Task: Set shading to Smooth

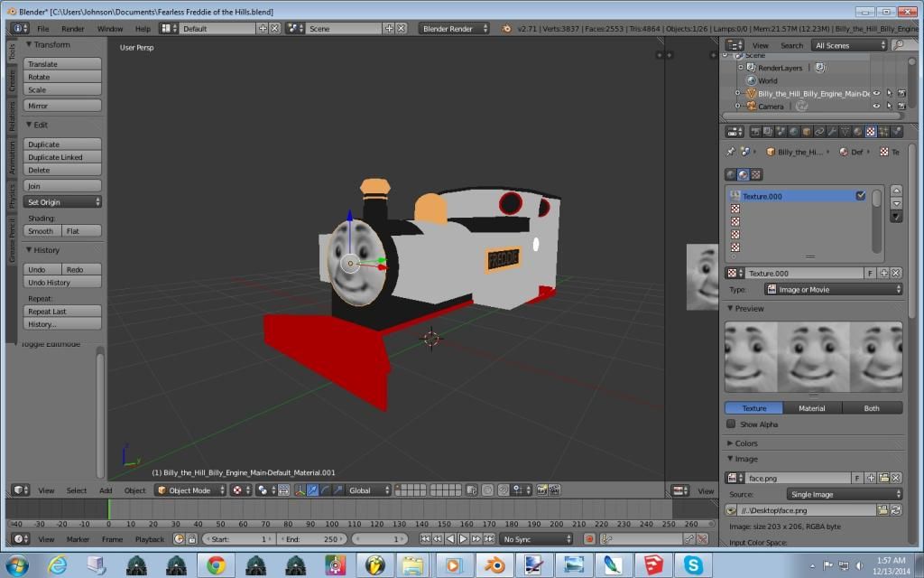Action: pyautogui.click(x=42, y=230)
